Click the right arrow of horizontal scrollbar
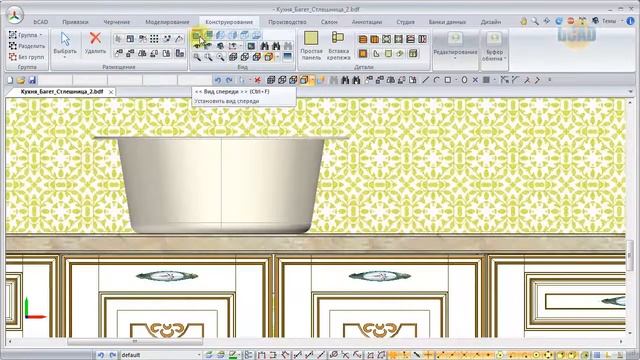This screenshot has height=360, width=640. click(621, 341)
